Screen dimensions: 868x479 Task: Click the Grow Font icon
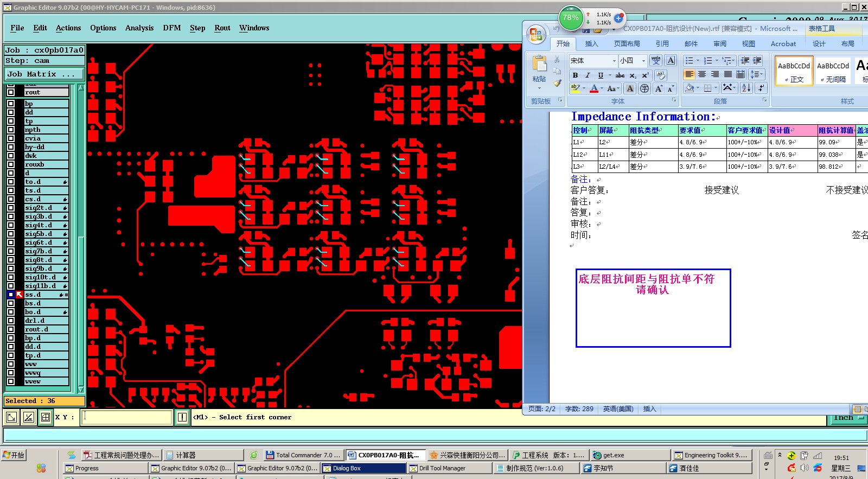click(659, 88)
